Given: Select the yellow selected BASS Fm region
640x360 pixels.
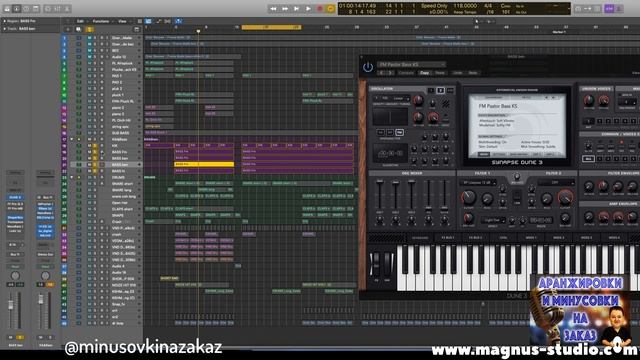Looking at the screenshot, I should [x=204, y=164].
